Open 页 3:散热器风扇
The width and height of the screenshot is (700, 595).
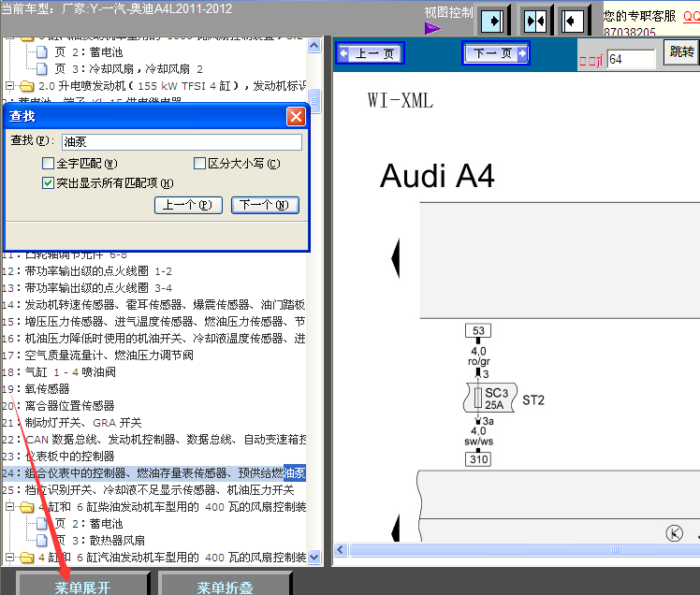coord(99,541)
